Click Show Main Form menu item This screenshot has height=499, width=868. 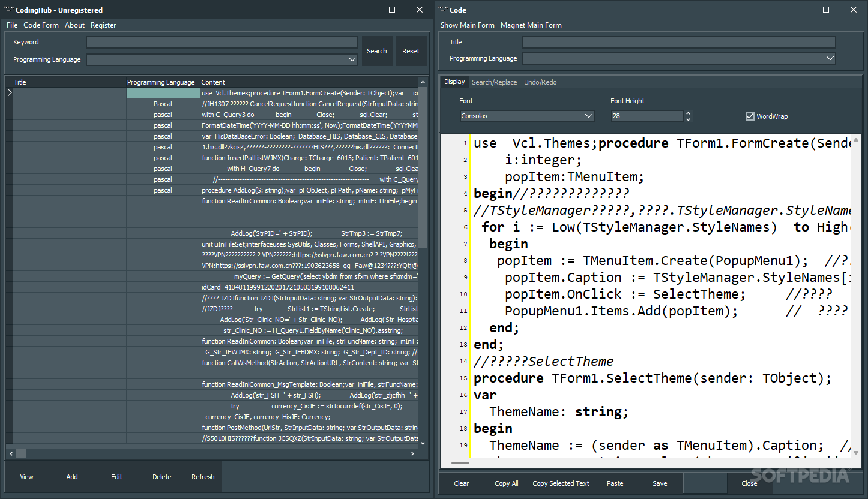pyautogui.click(x=468, y=25)
